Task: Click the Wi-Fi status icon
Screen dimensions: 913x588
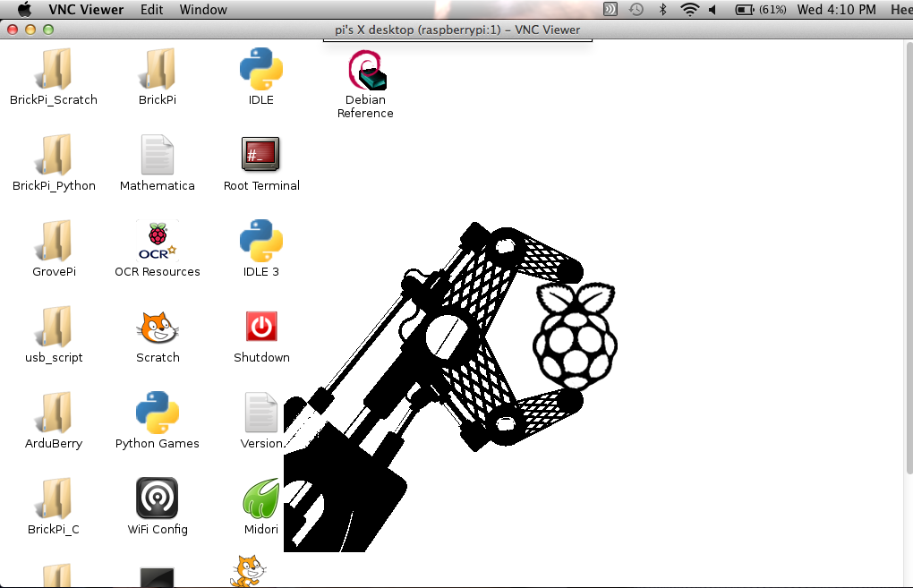Action: point(690,9)
